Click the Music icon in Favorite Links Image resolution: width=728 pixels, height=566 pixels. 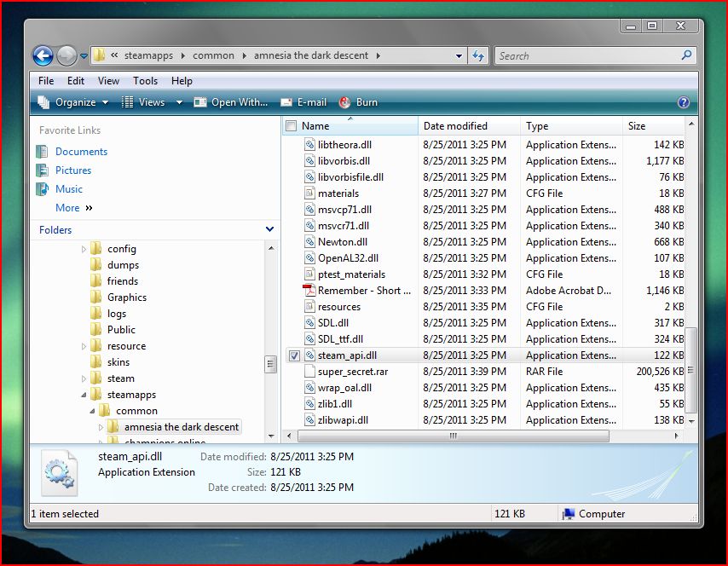[43, 189]
